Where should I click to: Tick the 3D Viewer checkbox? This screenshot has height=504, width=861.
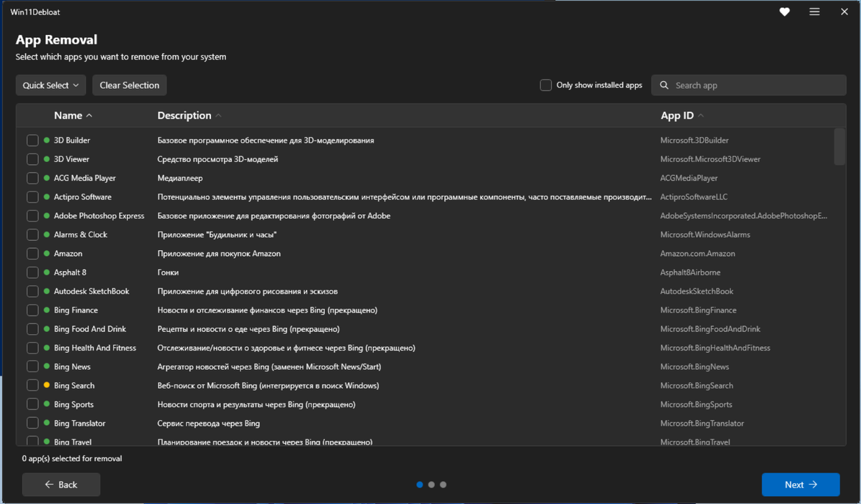tap(33, 159)
